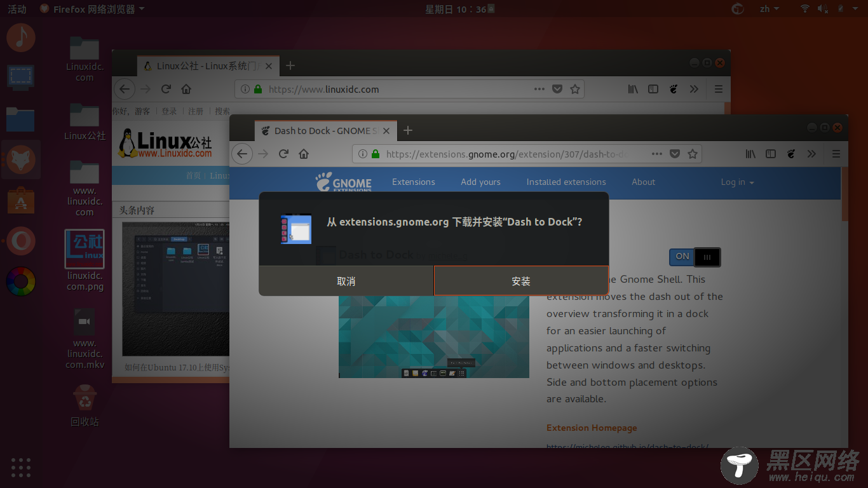Click 活动 Activities in the top bar

pyautogui.click(x=17, y=9)
